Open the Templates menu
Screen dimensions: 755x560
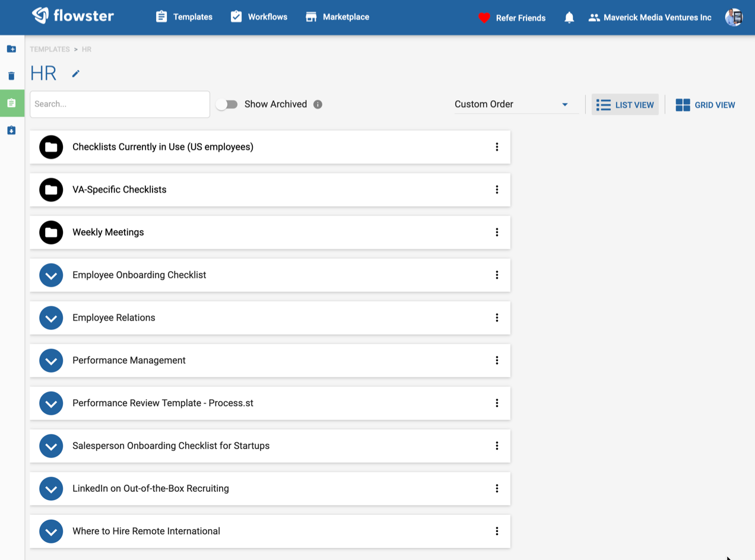click(184, 17)
